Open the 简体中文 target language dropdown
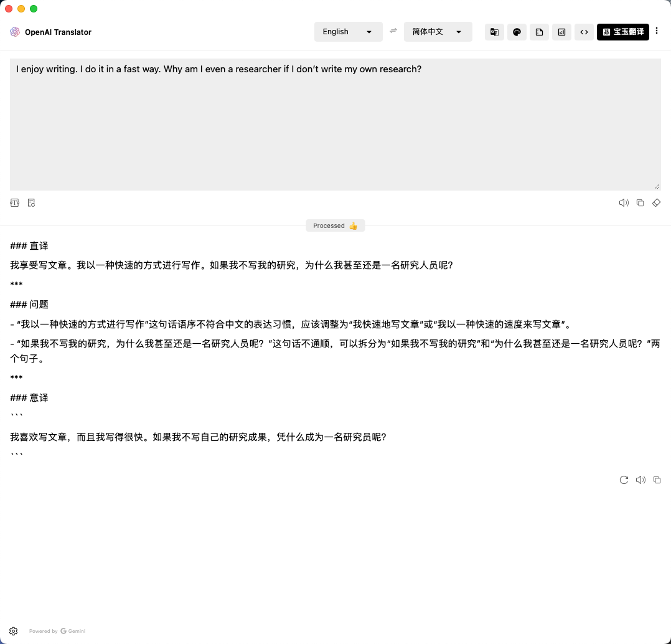 (438, 32)
